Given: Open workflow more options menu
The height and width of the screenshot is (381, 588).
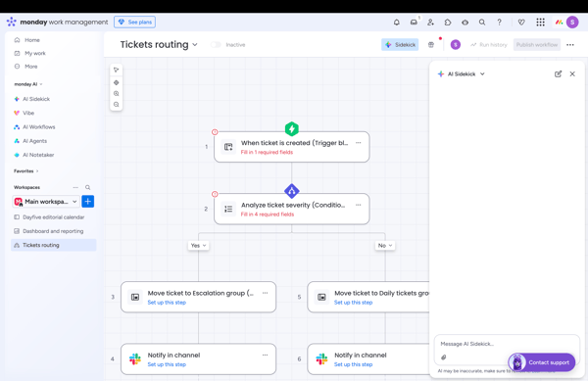Looking at the screenshot, I should (x=570, y=45).
